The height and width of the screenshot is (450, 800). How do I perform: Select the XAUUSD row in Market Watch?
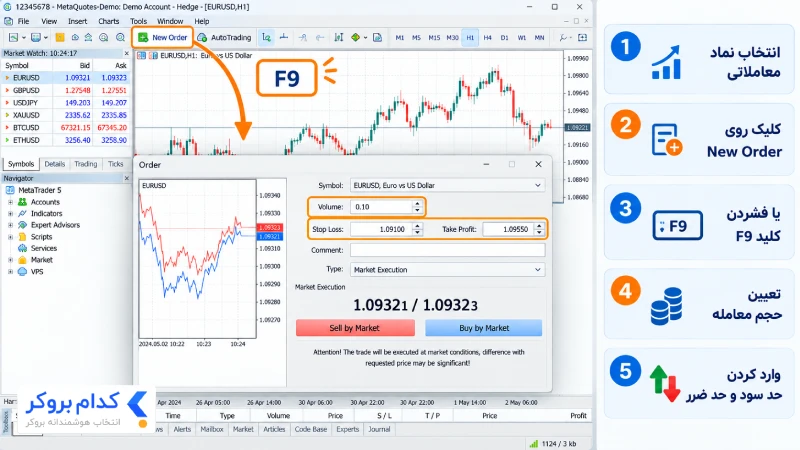(x=66, y=115)
